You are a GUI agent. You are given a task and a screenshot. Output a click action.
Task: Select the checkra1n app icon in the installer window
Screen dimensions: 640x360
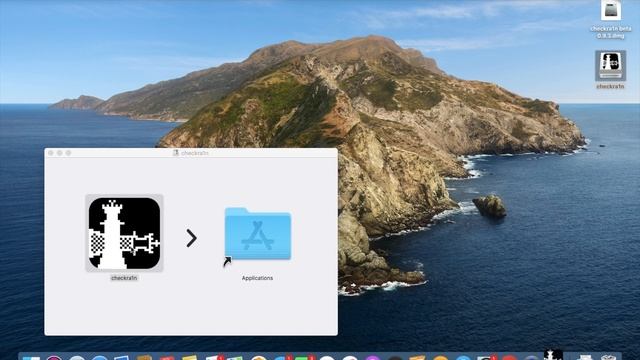(124, 233)
